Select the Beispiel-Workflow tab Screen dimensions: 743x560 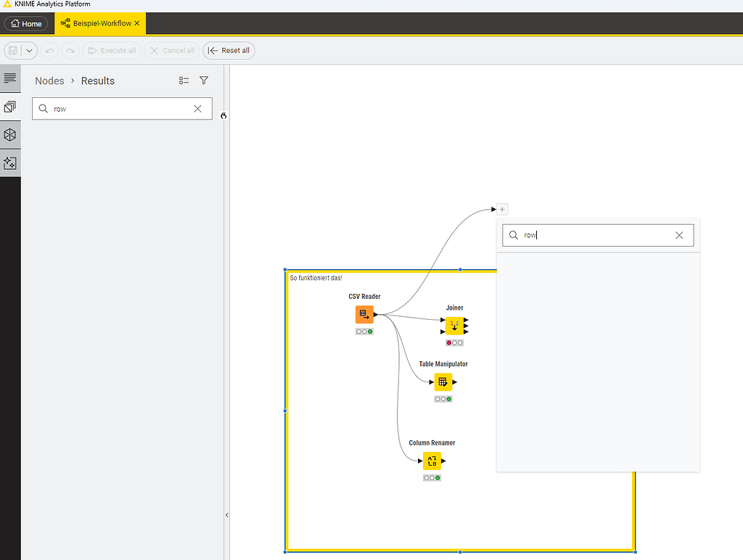95,23
